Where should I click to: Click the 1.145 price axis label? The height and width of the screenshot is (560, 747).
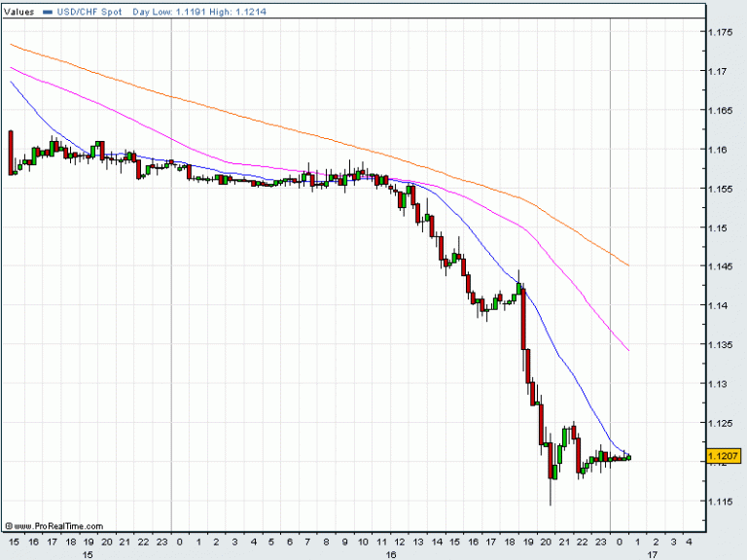click(721, 266)
